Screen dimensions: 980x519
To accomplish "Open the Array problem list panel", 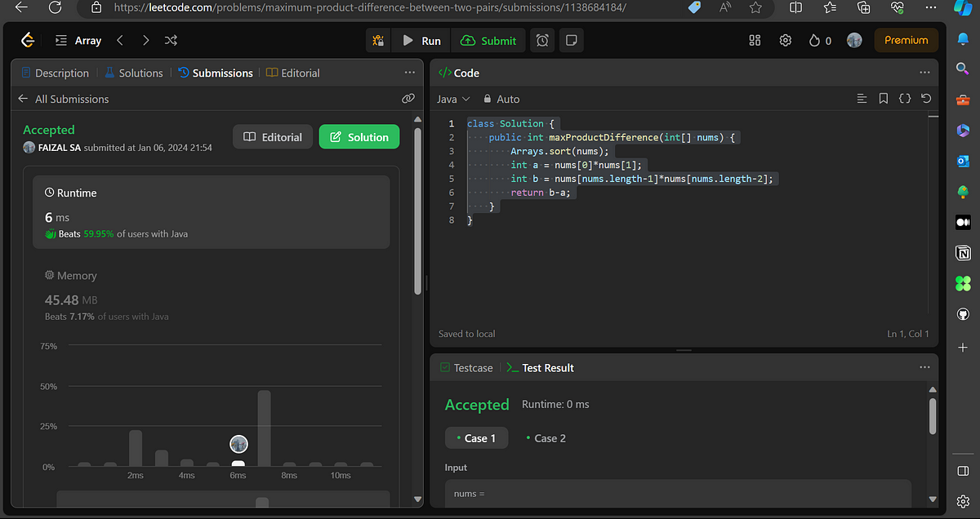I will pyautogui.click(x=78, y=40).
